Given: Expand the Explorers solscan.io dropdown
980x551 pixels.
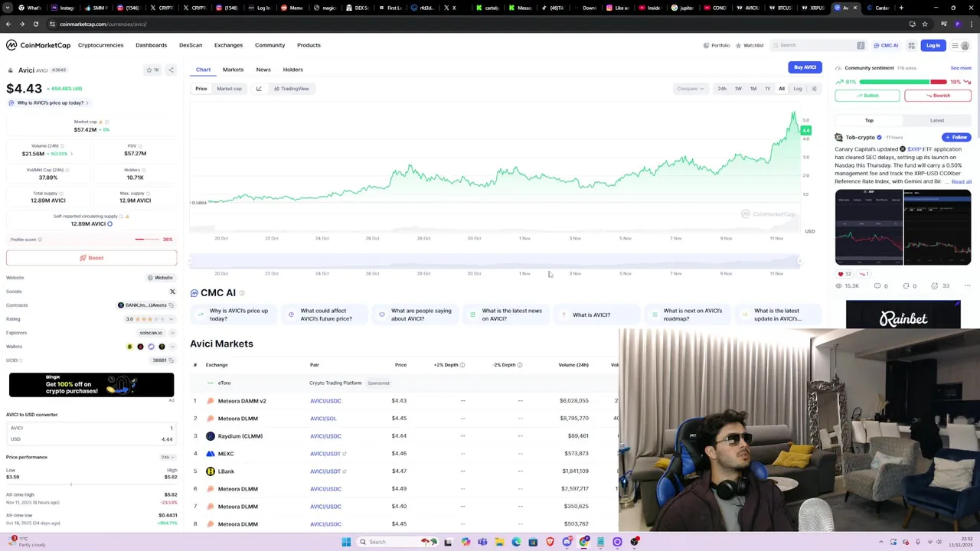Looking at the screenshot, I should coord(171,333).
